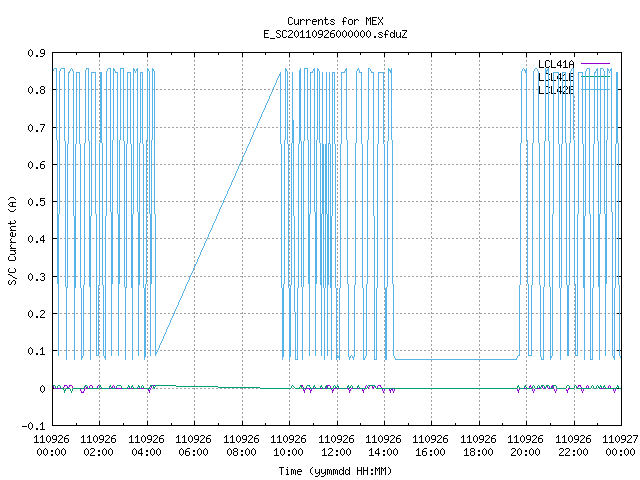Viewport: 640px width, 480px height.
Task: Click the LCL42B legend label
Action: click(556, 90)
